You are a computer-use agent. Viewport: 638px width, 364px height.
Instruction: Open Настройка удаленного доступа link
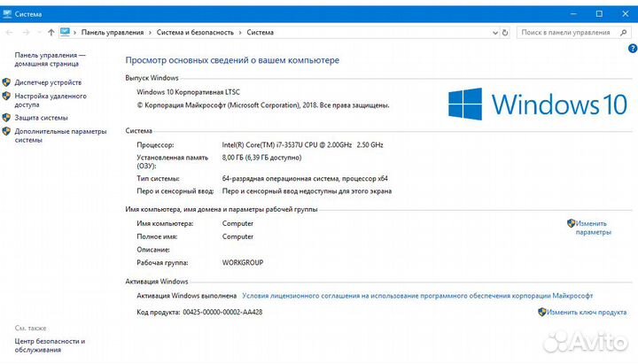coord(51,100)
